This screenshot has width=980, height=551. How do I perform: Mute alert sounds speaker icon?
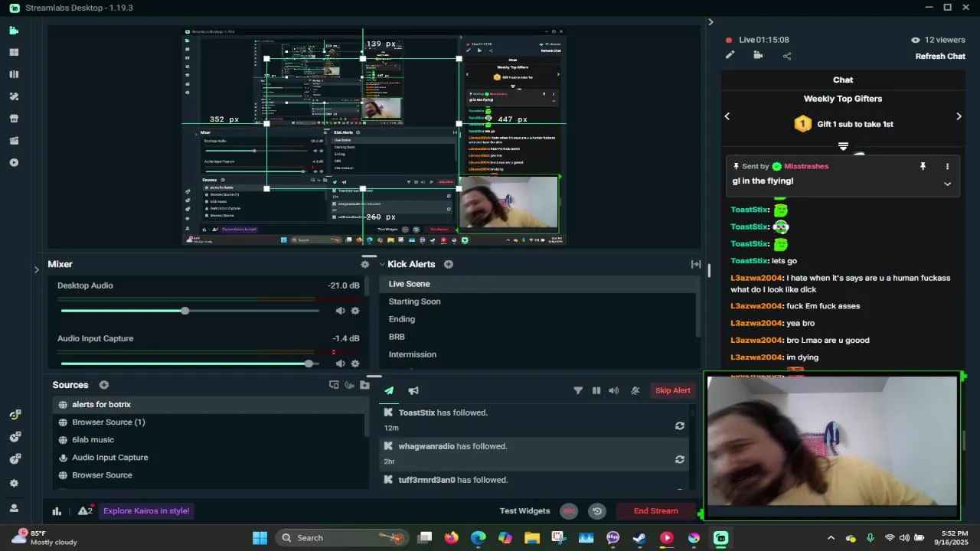point(613,390)
